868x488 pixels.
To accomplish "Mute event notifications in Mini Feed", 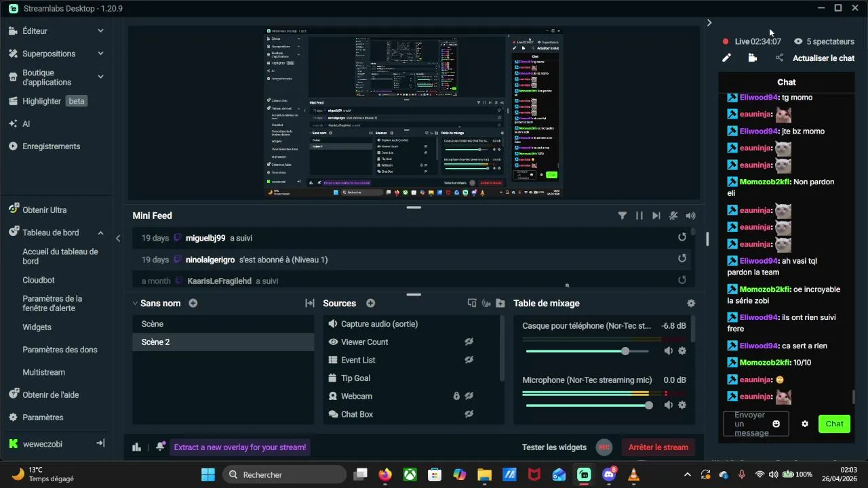I will [x=673, y=216].
